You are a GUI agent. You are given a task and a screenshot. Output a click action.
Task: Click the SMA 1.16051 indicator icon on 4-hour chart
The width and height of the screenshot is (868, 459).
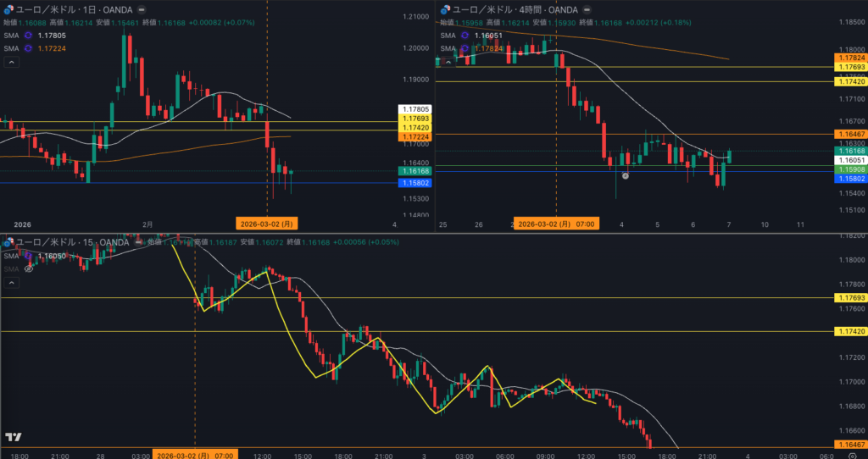[465, 36]
